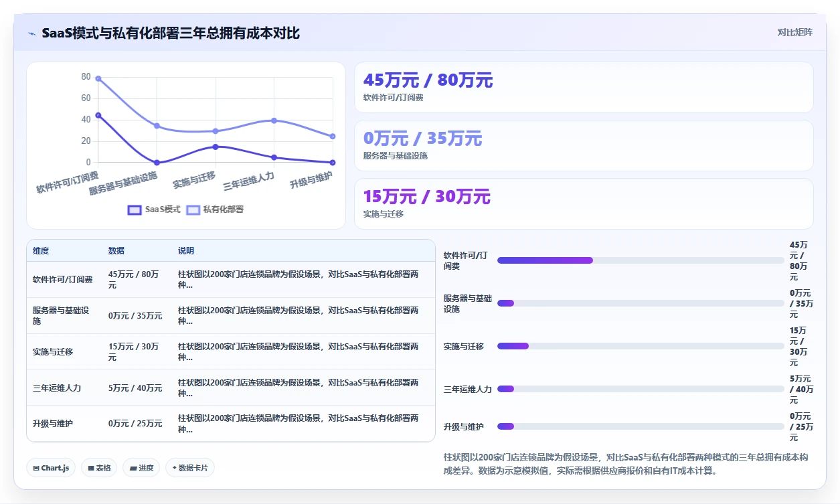This screenshot has width=840, height=504.
Task: Click the 服务器与基础设施 progress bar
Action: tap(641, 303)
